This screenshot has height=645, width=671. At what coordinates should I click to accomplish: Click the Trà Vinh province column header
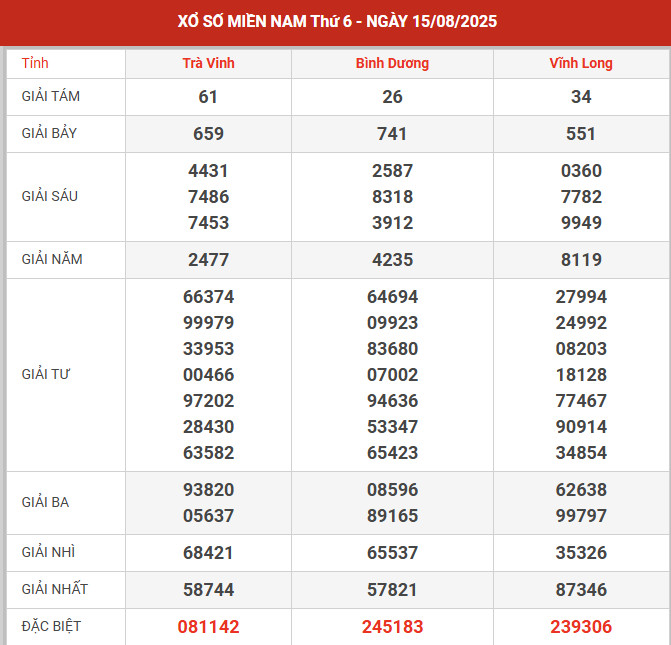pos(208,63)
